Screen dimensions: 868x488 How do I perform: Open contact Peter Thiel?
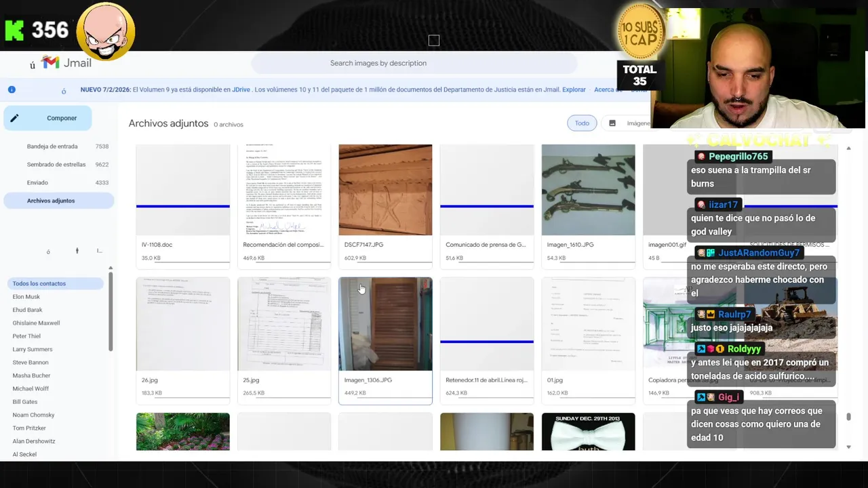point(26,336)
